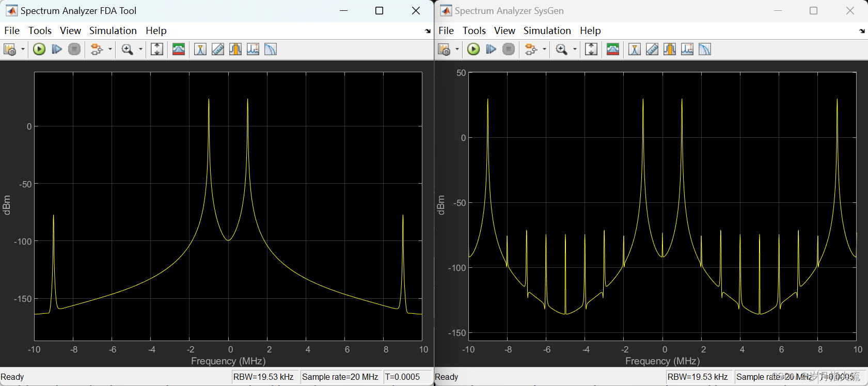Viewport: 868px width, 386px height.
Task: Open Spectrum Settings in SysGen window
Action: pos(613,50)
